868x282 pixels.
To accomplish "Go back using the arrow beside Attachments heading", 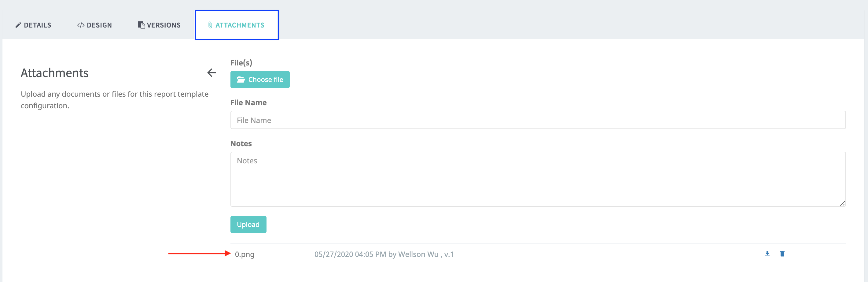I will click(x=211, y=73).
